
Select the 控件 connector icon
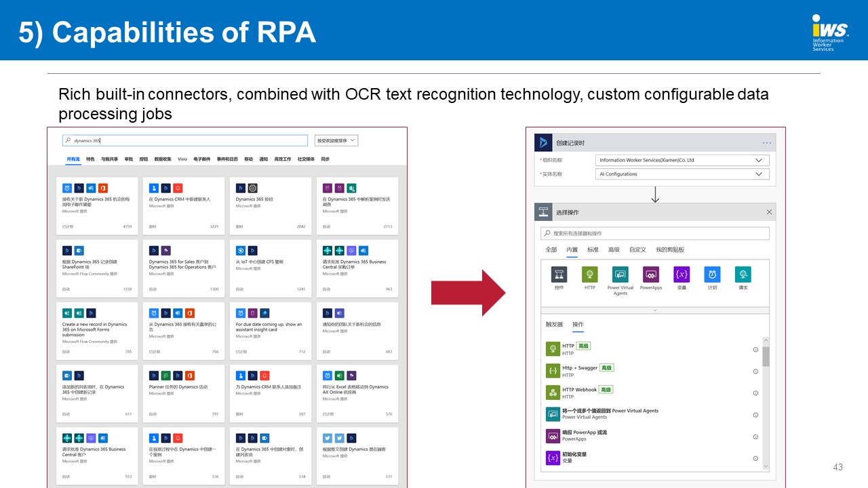(x=559, y=274)
